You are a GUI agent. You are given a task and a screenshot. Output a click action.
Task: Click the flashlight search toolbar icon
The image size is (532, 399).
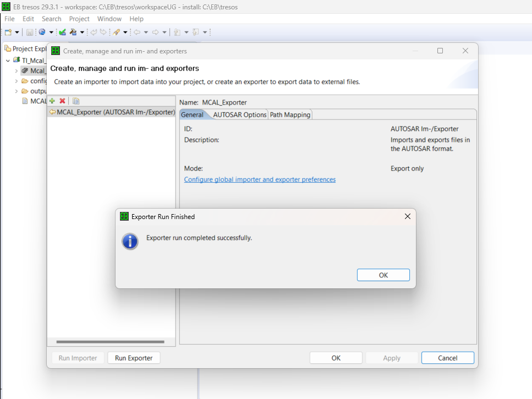pyautogui.click(x=116, y=32)
